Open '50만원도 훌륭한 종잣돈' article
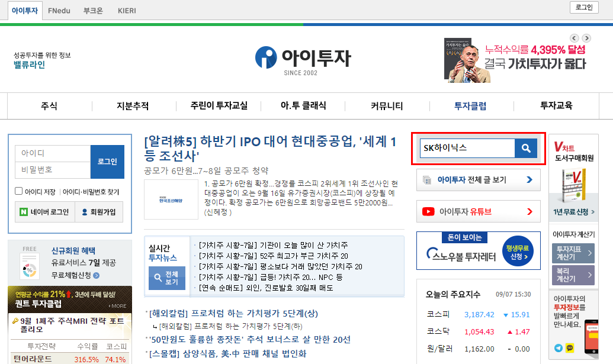The height and width of the screenshot is (364, 613). pyautogui.click(x=249, y=339)
